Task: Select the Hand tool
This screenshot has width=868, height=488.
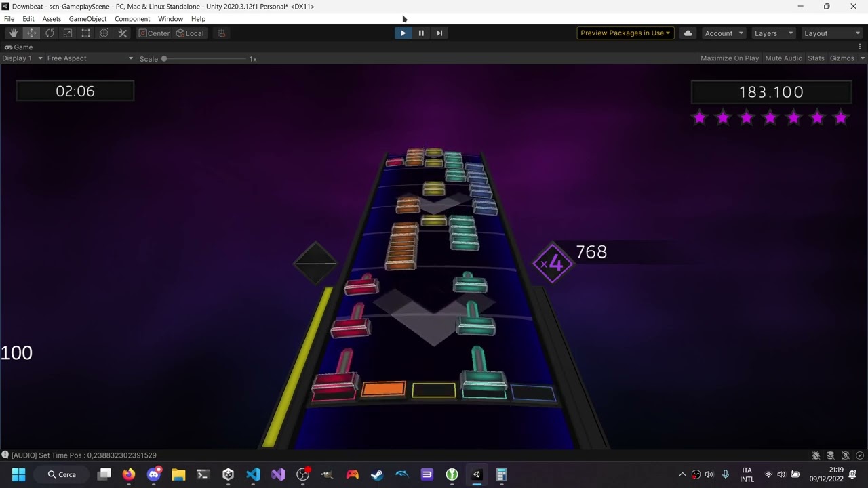Action: (x=14, y=33)
